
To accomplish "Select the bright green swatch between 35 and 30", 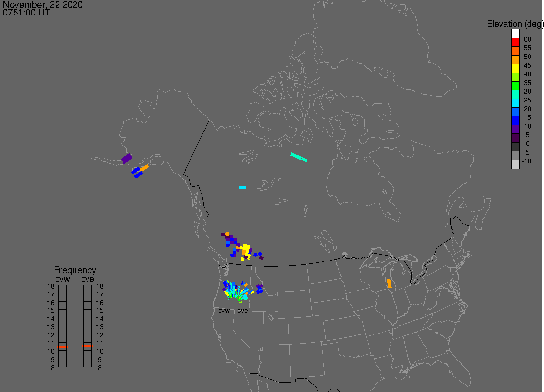I will pos(515,86).
